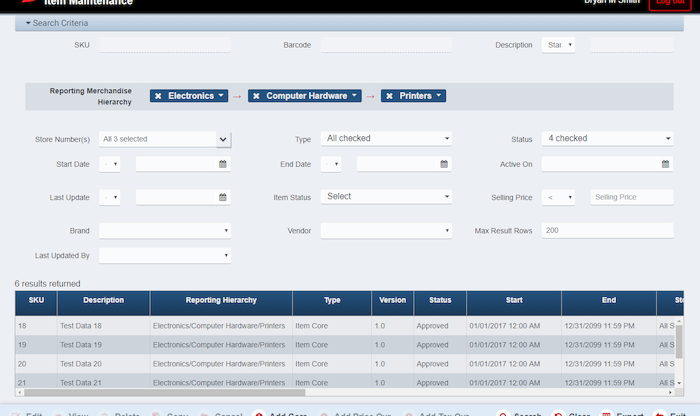Open the Description match-type dropdown
This screenshot has width=700, height=416.
[558, 45]
